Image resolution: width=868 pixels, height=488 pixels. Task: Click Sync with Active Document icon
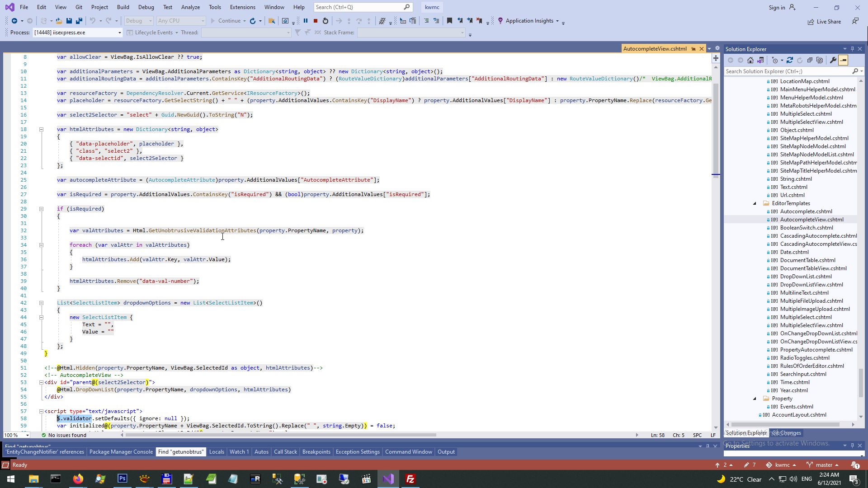[790, 60]
